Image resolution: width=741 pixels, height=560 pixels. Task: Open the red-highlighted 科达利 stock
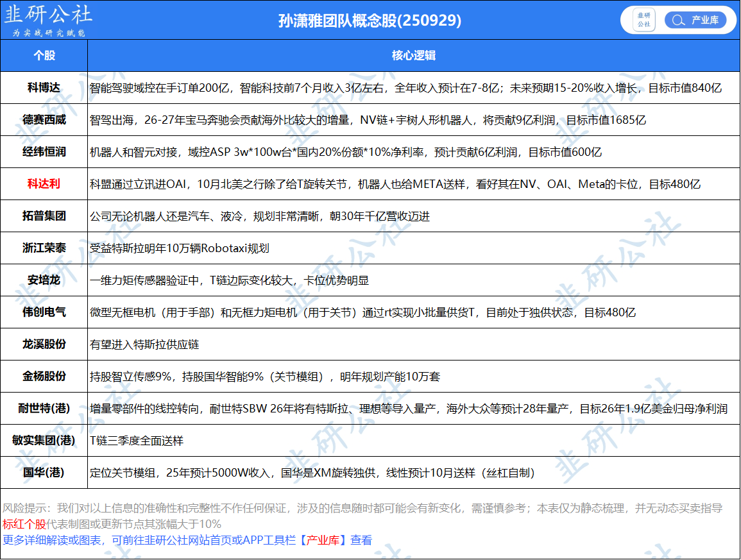point(44,184)
